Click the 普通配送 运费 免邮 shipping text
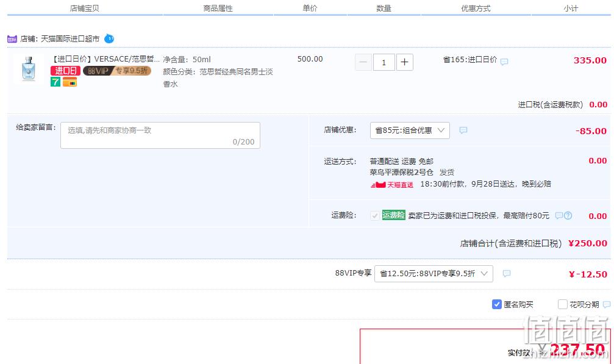This screenshot has width=614, height=364. pos(401,161)
